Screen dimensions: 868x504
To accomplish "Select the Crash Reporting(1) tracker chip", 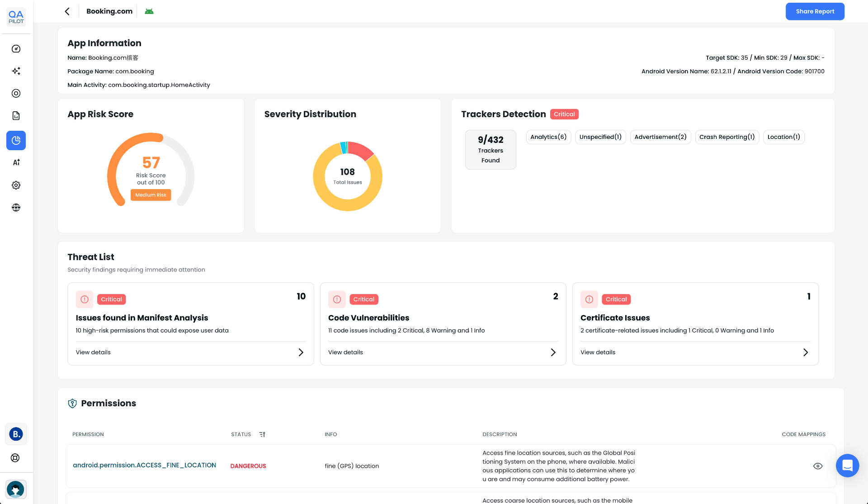I will 726,137.
